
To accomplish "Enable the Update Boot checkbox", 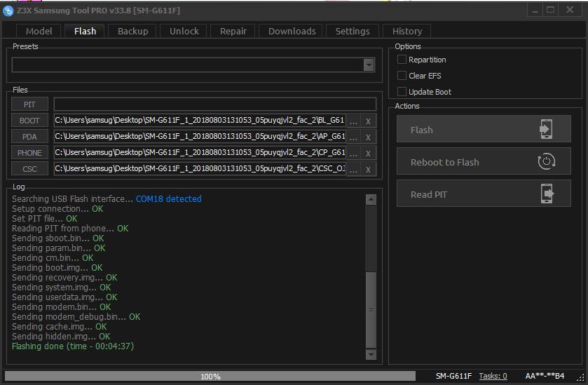I will [402, 92].
